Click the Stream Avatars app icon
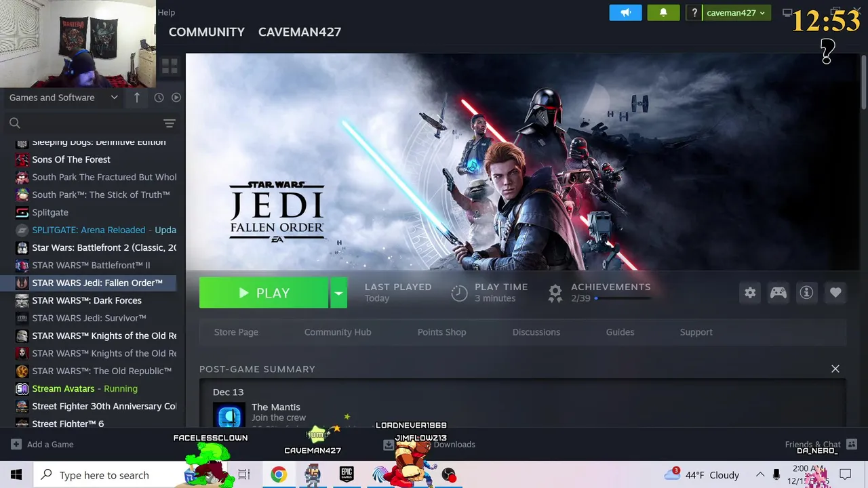The image size is (868, 488). [x=22, y=388]
